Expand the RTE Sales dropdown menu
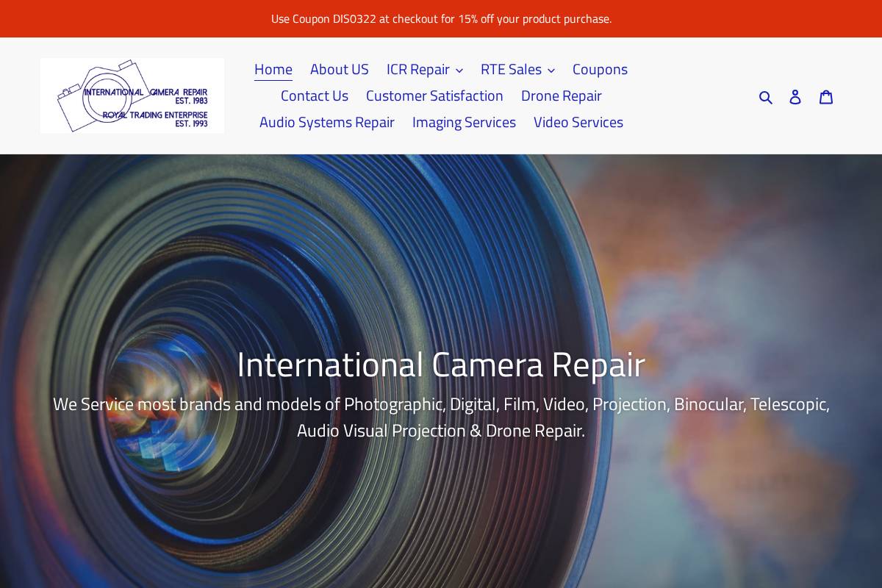Viewport: 882px width, 588px height. 517,69
